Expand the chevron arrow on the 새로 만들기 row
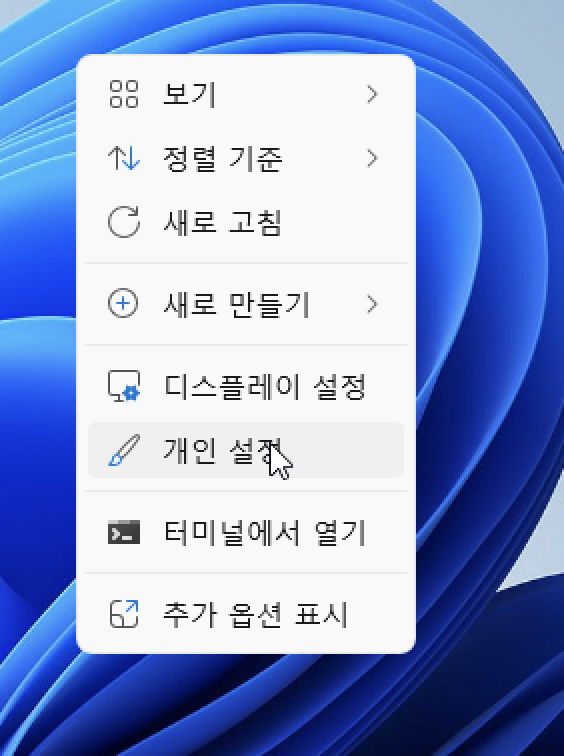The image size is (564, 756). (x=372, y=304)
